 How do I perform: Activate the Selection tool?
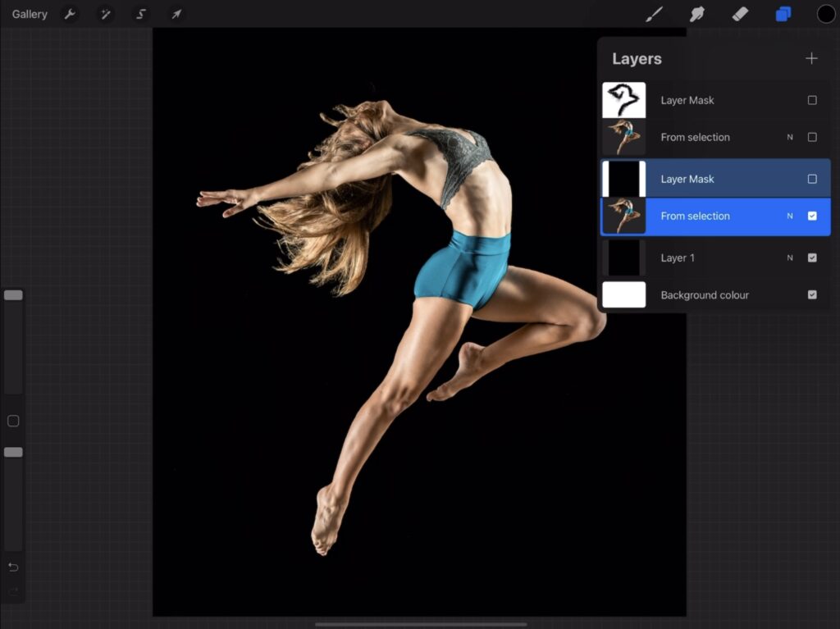pyautogui.click(x=140, y=14)
